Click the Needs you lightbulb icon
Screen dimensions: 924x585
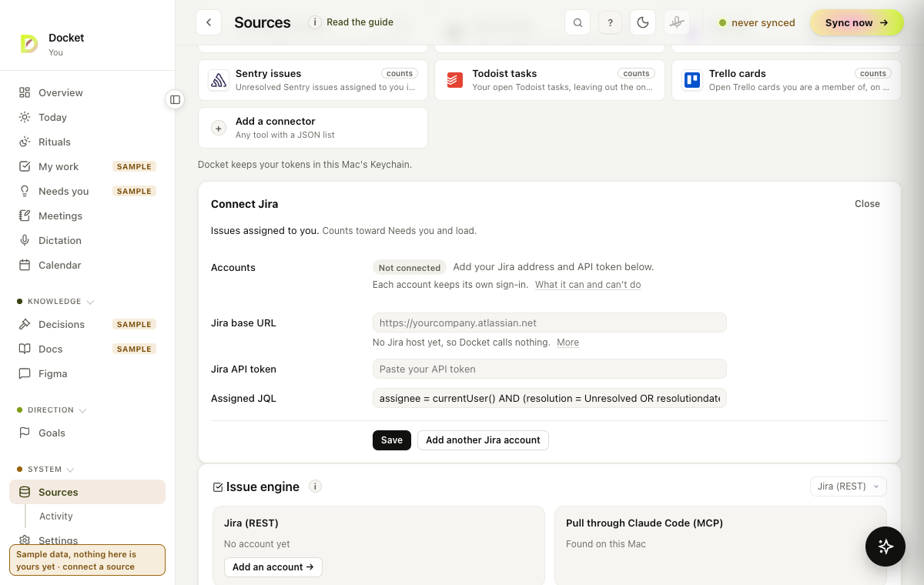tap(25, 191)
